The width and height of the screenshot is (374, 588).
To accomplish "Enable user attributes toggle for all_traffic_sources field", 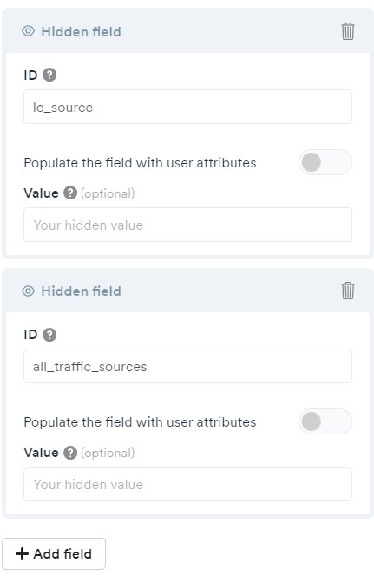I will tap(325, 421).
